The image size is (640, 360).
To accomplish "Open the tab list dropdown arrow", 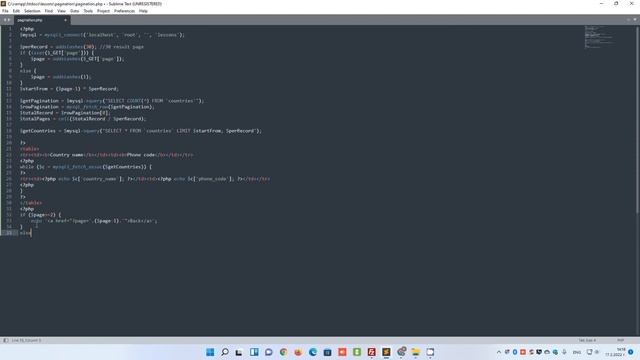I will [635, 20].
